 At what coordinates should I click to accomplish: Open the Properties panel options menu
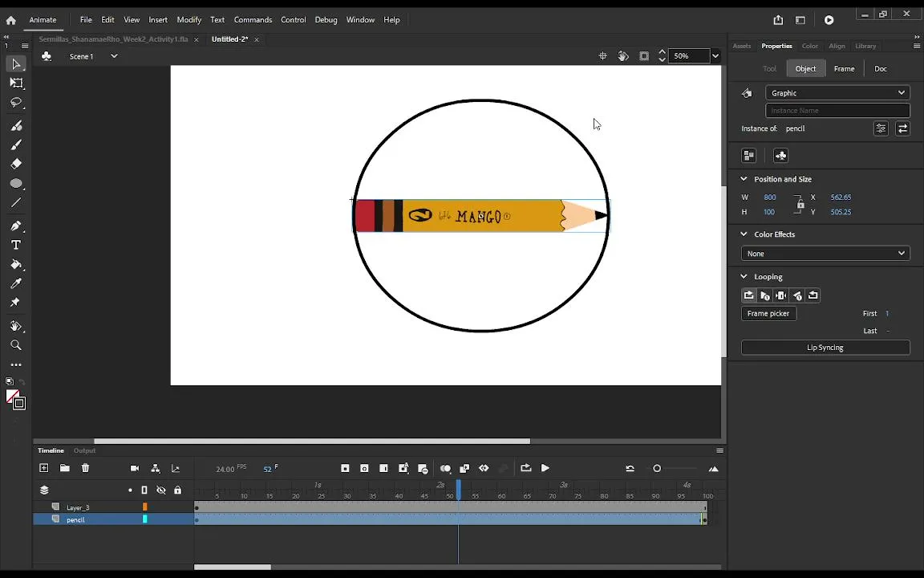(916, 46)
